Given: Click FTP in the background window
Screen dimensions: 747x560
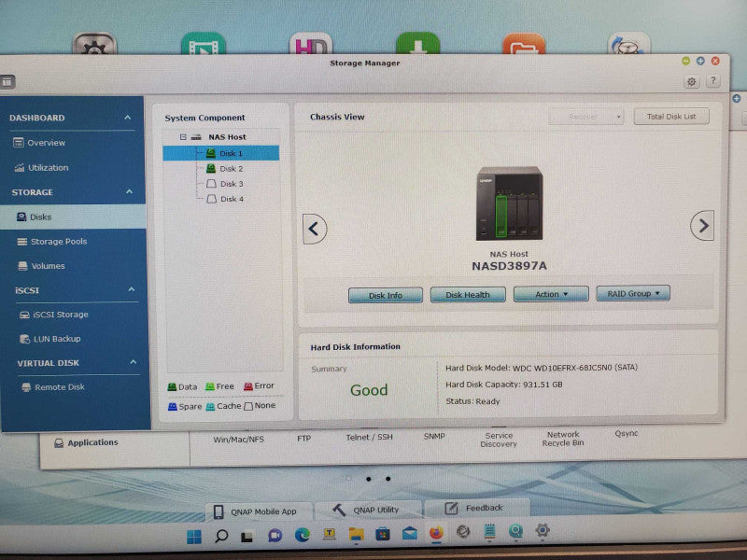Looking at the screenshot, I should click(304, 438).
